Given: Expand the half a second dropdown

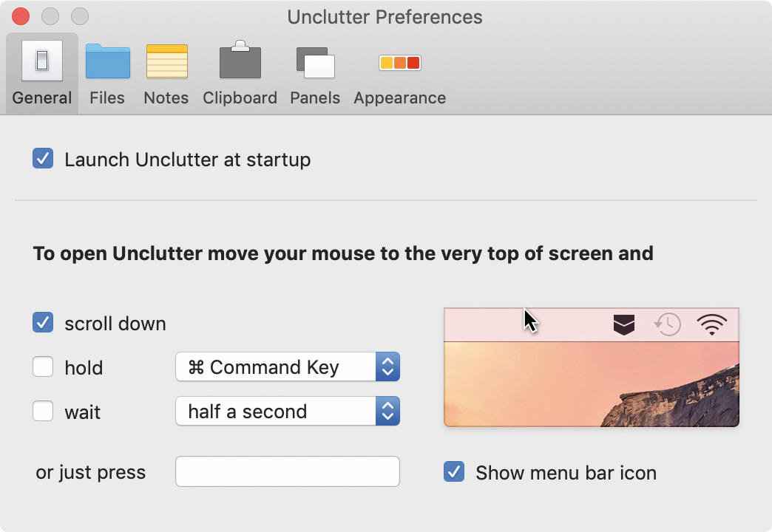Looking at the screenshot, I should 288,411.
